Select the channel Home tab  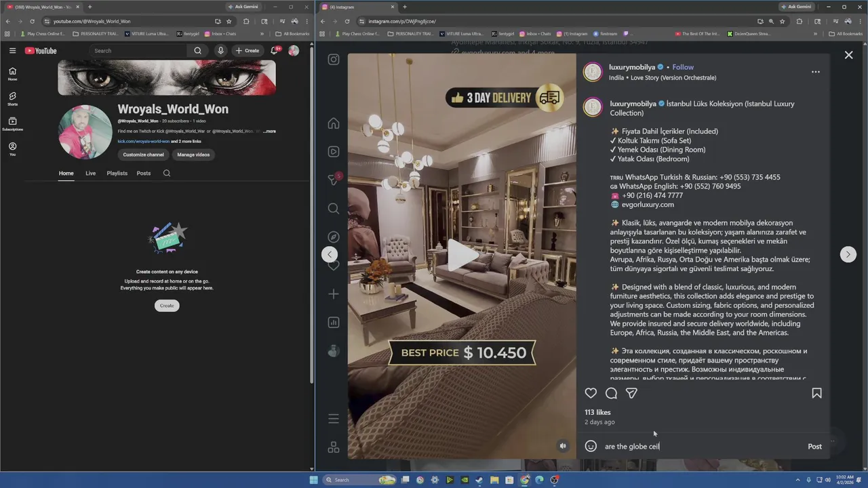(66, 174)
